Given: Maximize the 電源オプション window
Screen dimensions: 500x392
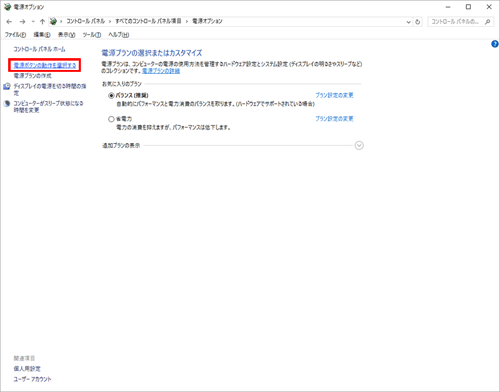Looking at the screenshot, I should pyautogui.click(x=468, y=7).
